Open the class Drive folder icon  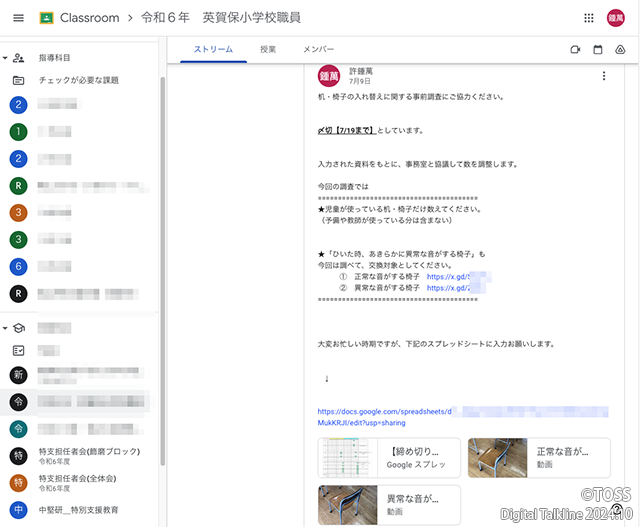(x=620, y=49)
